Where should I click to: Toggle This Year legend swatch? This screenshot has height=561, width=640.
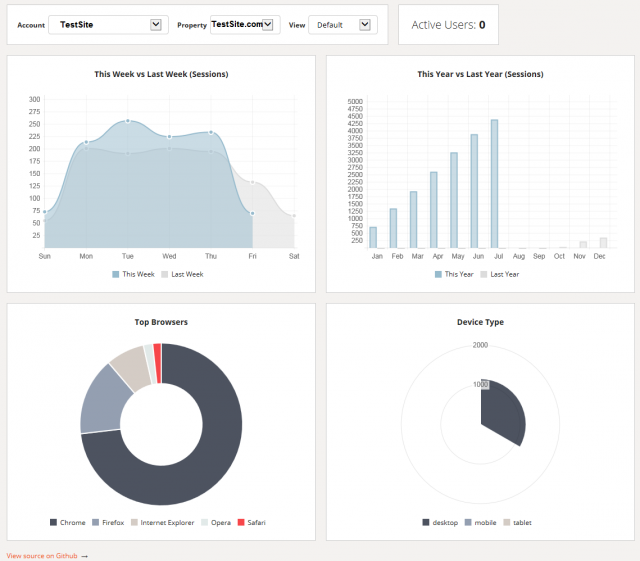[x=438, y=274]
